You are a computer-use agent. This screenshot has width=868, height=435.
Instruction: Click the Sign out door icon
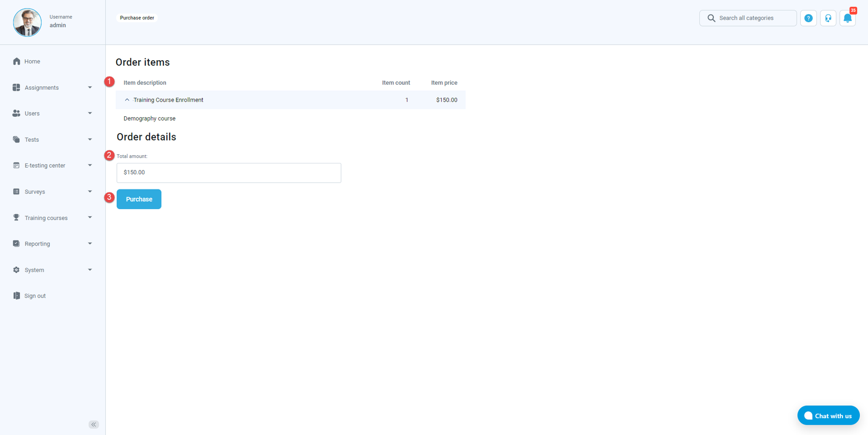[16, 296]
